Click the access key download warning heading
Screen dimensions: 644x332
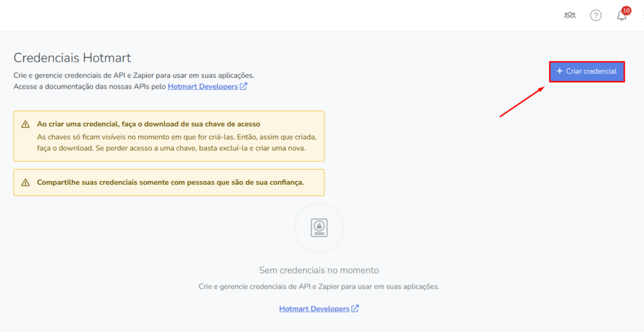(x=148, y=124)
